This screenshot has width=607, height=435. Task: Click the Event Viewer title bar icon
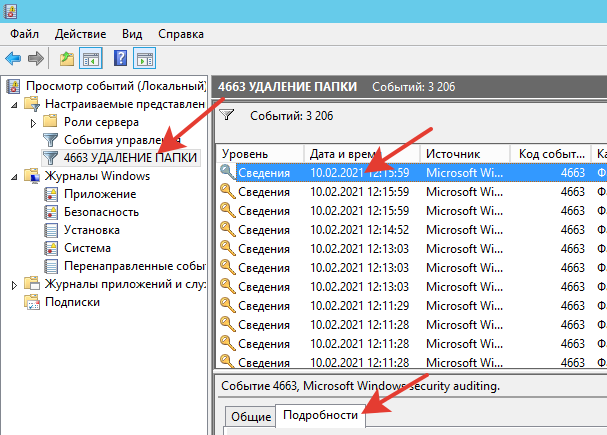[x=10, y=11]
